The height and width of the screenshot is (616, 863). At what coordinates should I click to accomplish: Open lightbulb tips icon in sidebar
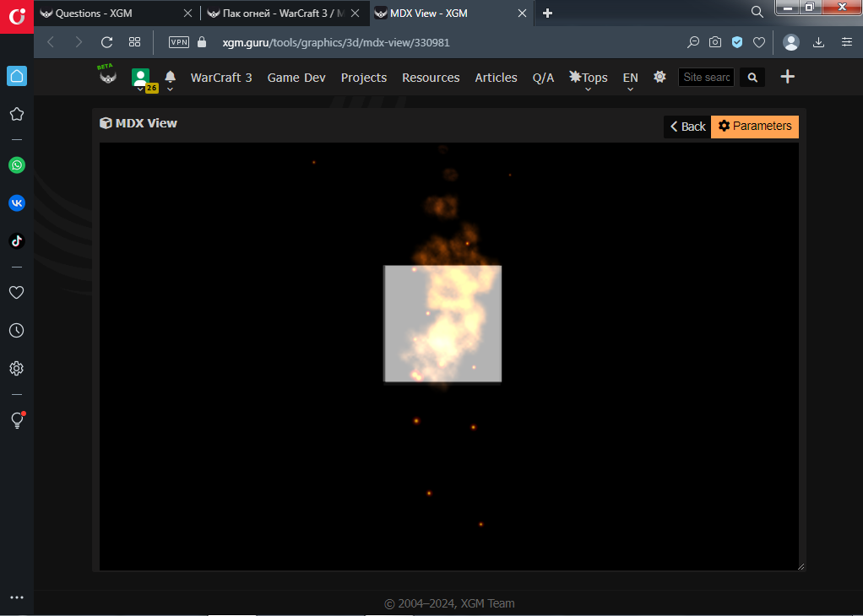[17, 420]
